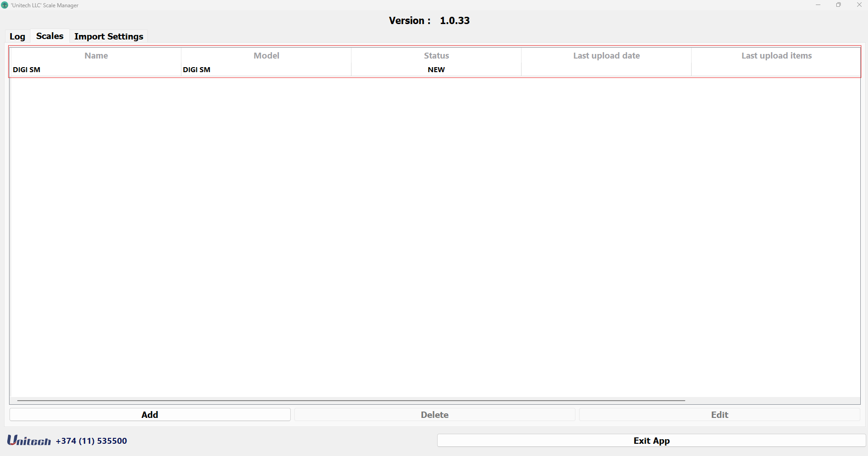Switch to the Log tab
This screenshot has width=868, height=456.
(x=17, y=36)
